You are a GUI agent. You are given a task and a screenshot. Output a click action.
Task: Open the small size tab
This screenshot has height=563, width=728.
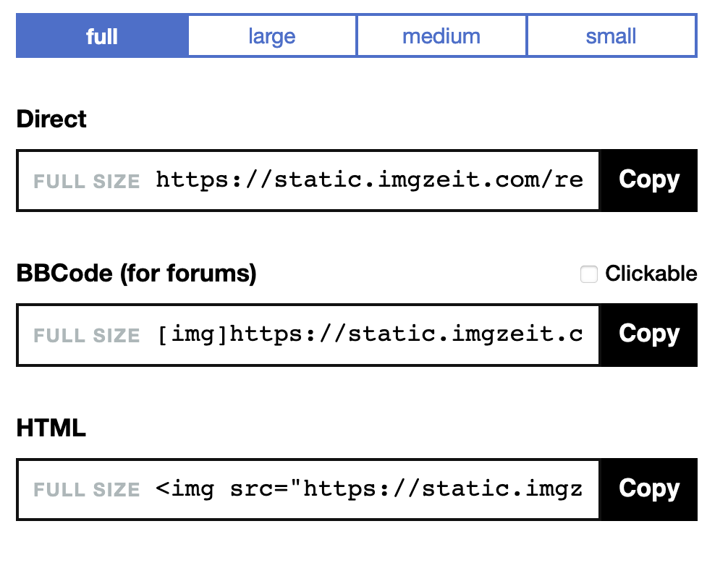(611, 35)
